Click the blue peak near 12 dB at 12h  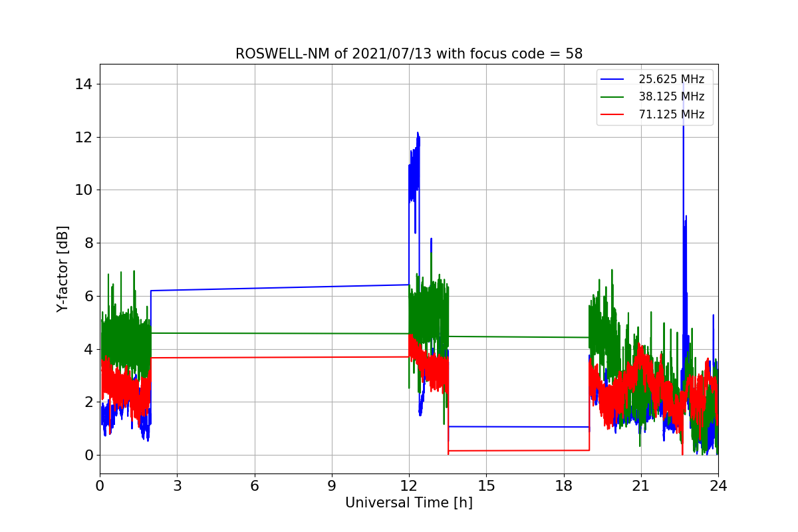coord(418,134)
